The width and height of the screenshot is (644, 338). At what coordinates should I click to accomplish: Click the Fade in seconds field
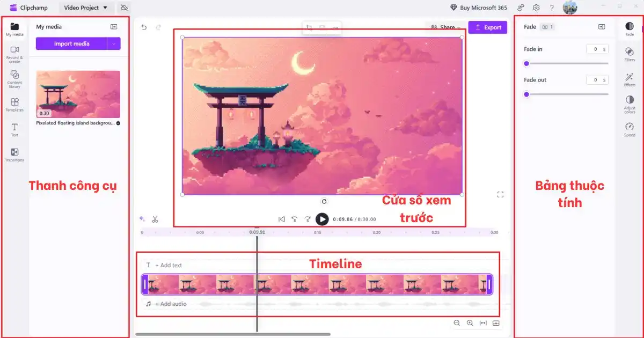[597, 49]
